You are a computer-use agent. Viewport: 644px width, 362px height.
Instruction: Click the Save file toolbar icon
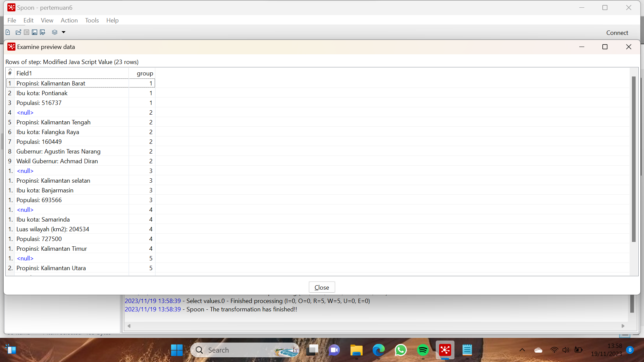point(35,32)
